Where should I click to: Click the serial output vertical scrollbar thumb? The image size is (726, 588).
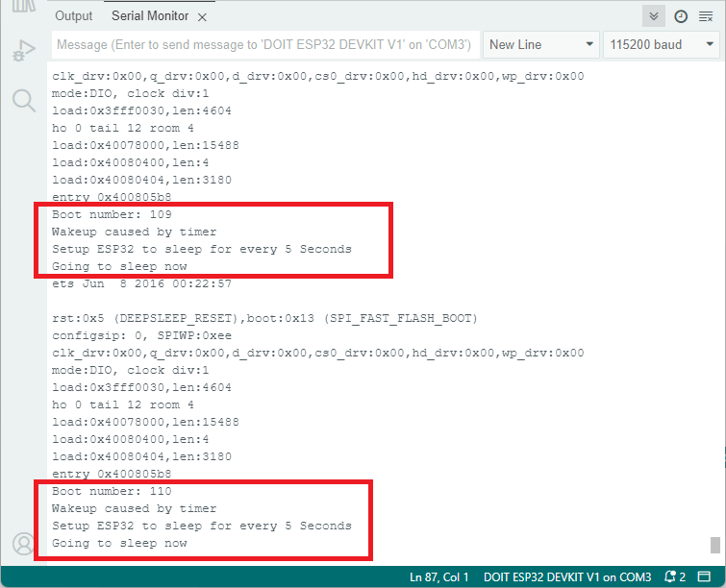[714, 545]
